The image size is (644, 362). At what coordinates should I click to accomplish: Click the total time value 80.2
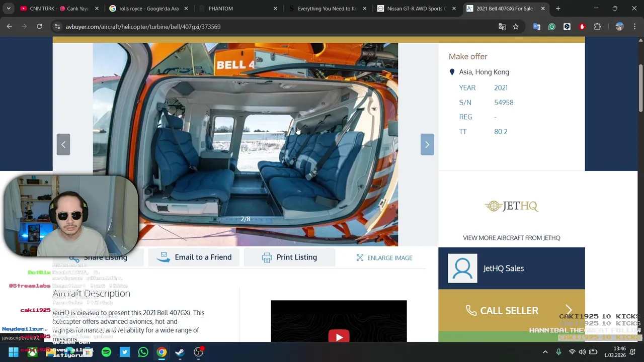coord(501,131)
